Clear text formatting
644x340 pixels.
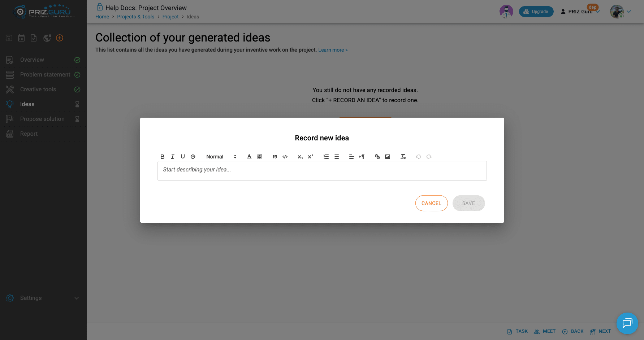point(403,157)
